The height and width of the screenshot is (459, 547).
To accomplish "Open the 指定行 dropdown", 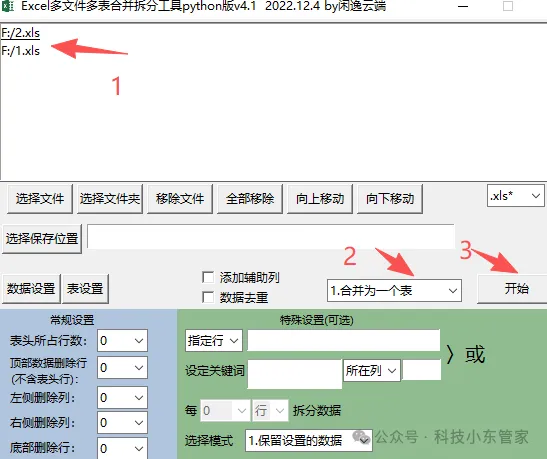I will click(214, 340).
